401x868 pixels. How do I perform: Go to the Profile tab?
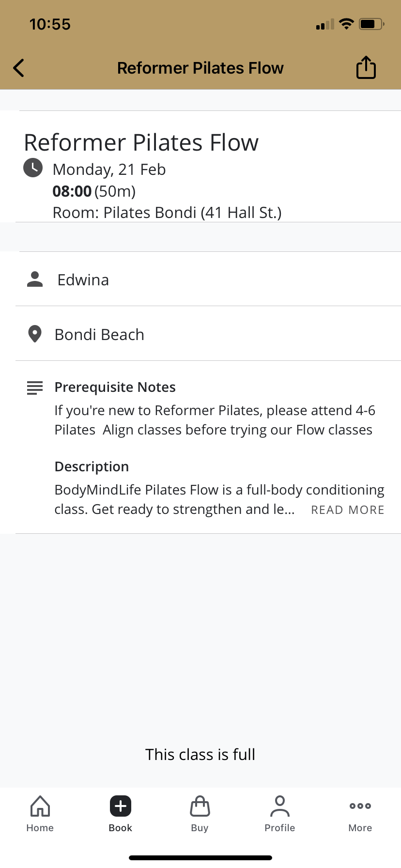coord(280,814)
